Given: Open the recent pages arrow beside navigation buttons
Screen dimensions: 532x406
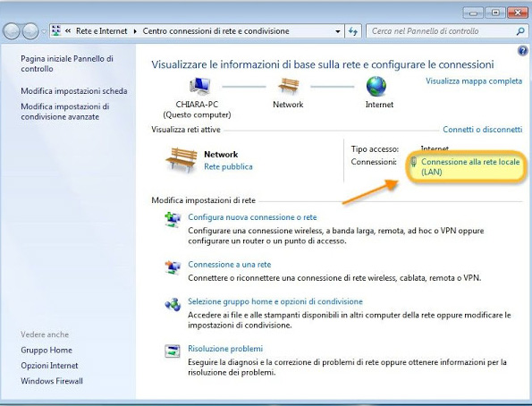Looking at the screenshot, I should (44, 31).
